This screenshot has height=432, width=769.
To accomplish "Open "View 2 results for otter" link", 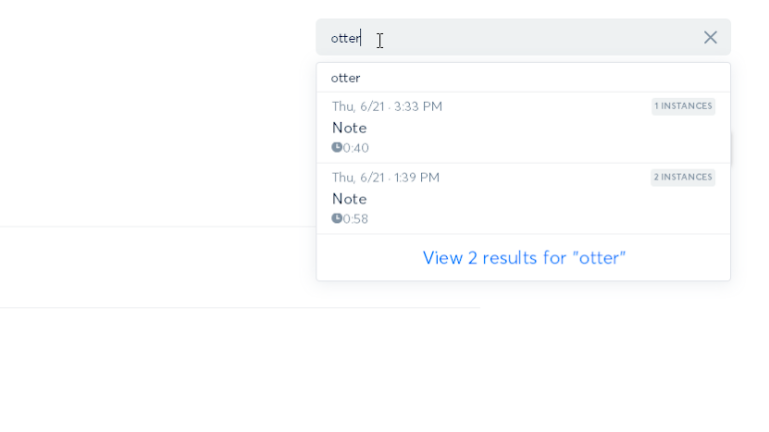I will (524, 257).
